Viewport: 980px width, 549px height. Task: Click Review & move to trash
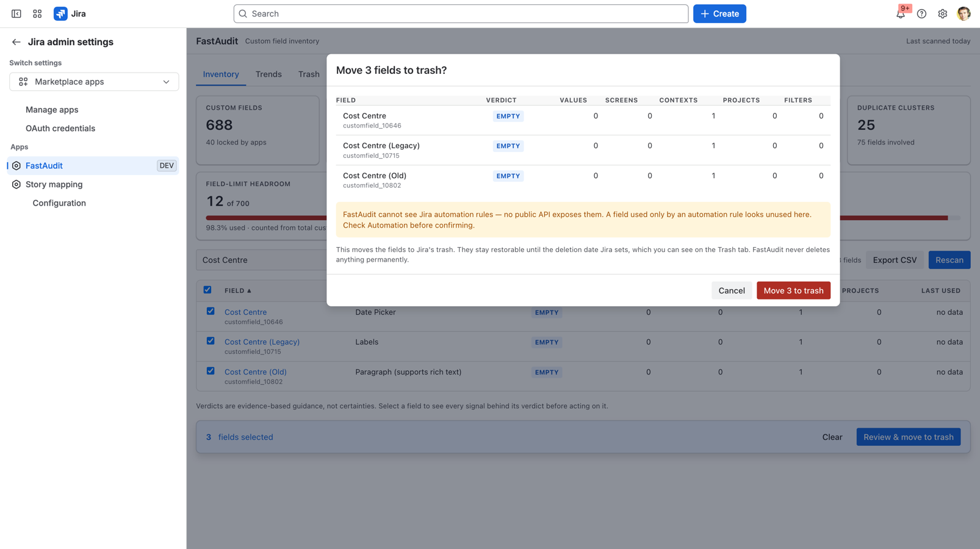(x=908, y=437)
